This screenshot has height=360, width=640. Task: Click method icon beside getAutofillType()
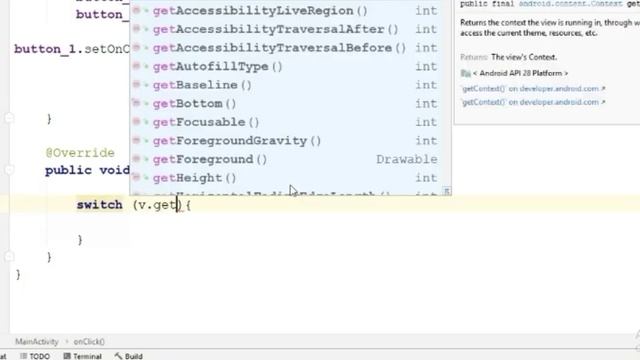137,66
